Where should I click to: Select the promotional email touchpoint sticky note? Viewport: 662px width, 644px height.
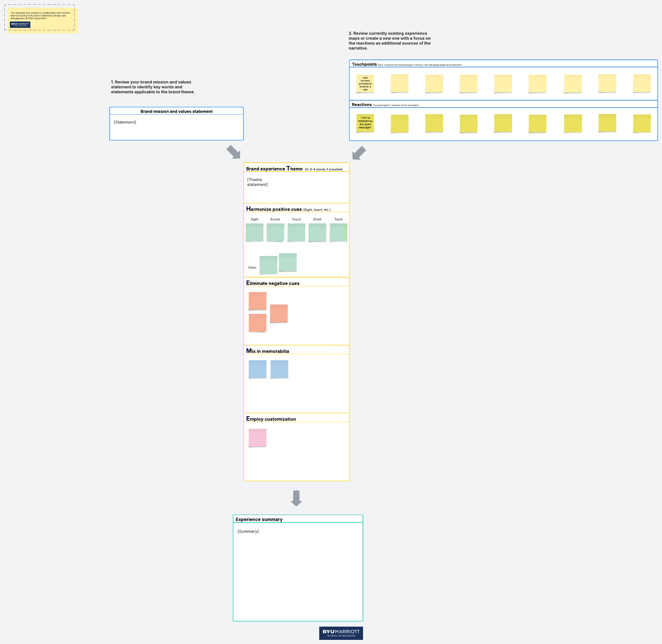pos(365,84)
